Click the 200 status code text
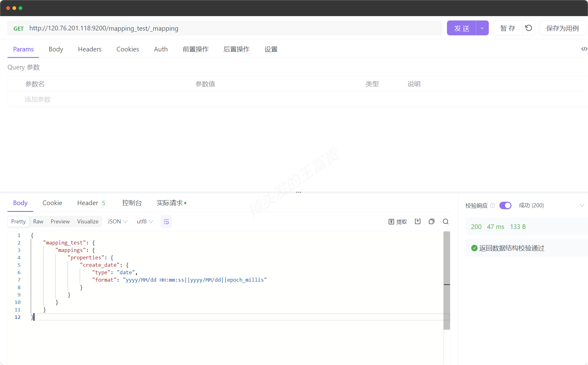Viewport: 588px width, 365px height. coord(476,227)
